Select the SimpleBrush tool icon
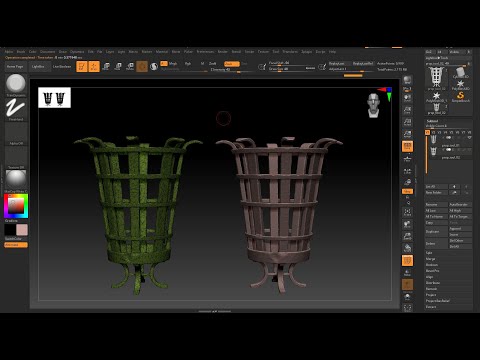Viewport: 480px width, 360px height. click(x=461, y=96)
